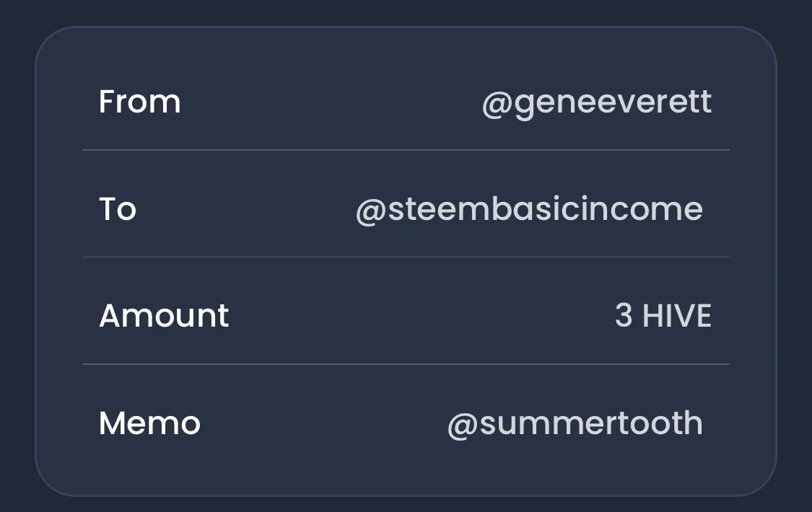Click the HIVE currency text
Viewport: 812px width, 512px height.
tap(677, 315)
